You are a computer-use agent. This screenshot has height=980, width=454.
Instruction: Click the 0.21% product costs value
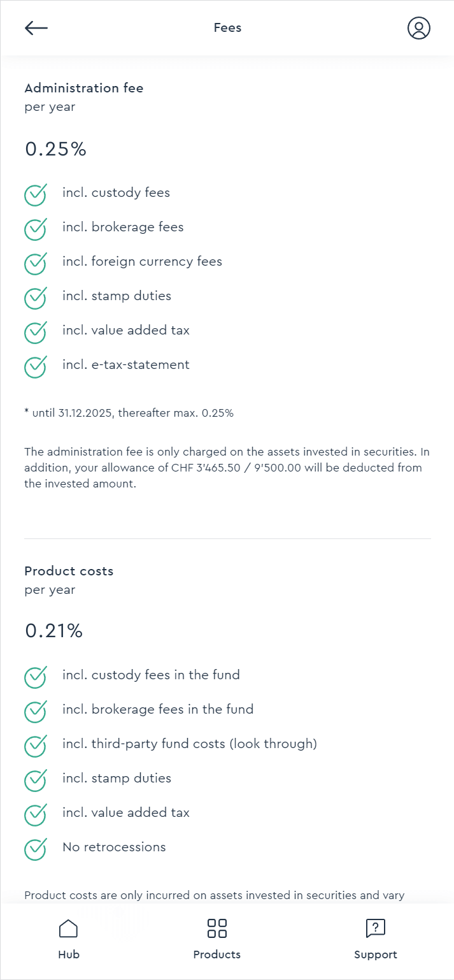[54, 631]
